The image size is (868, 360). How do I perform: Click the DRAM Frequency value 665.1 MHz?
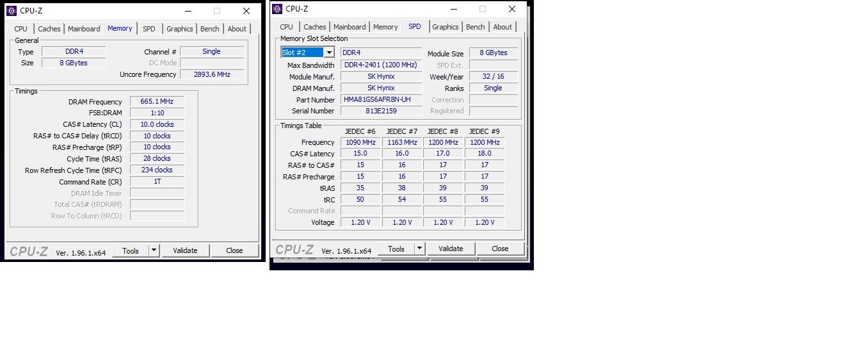click(157, 101)
